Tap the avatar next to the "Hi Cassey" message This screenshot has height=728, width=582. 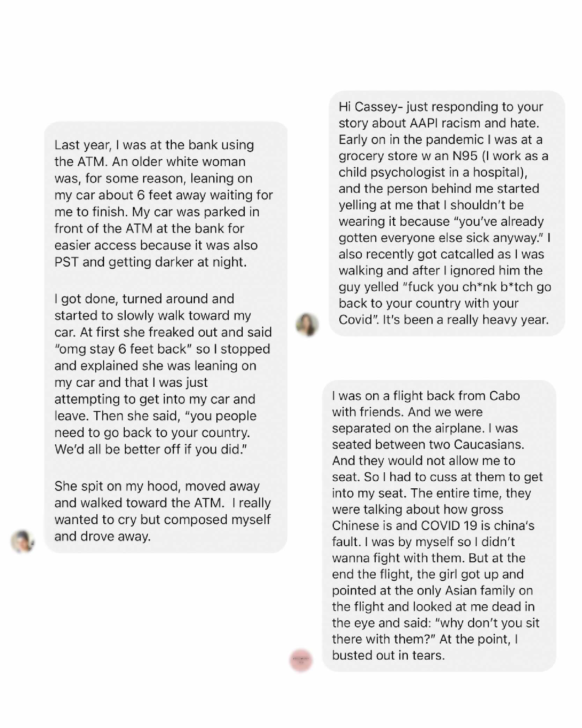point(307,325)
